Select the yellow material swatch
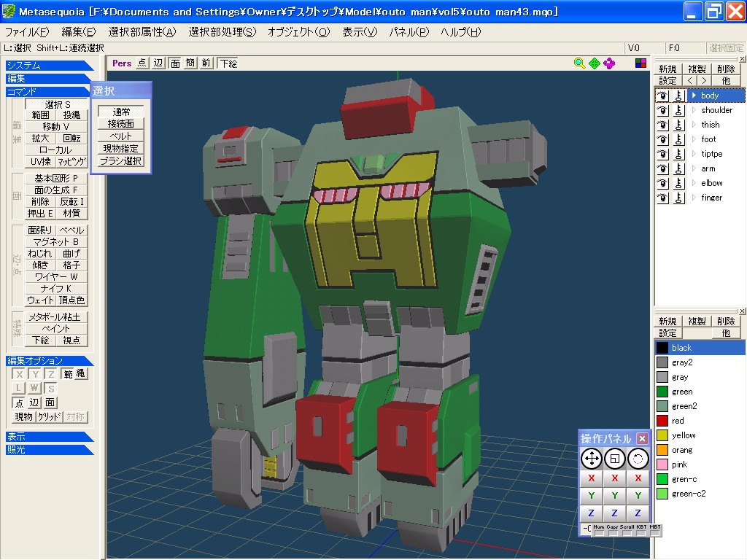This screenshot has height=560, width=747. (662, 435)
